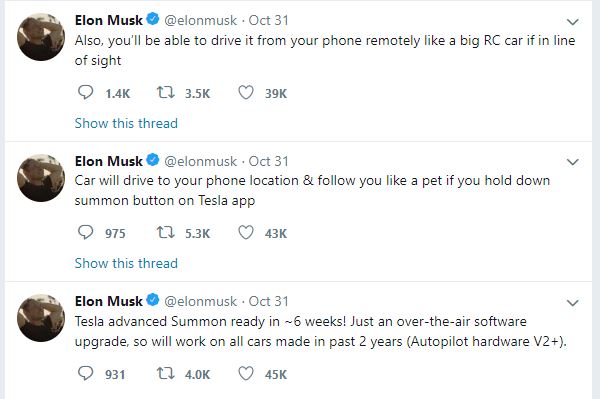Open profile avatar on advanced Summon tweet
Screen dimensions: 600x399
pos(41,318)
